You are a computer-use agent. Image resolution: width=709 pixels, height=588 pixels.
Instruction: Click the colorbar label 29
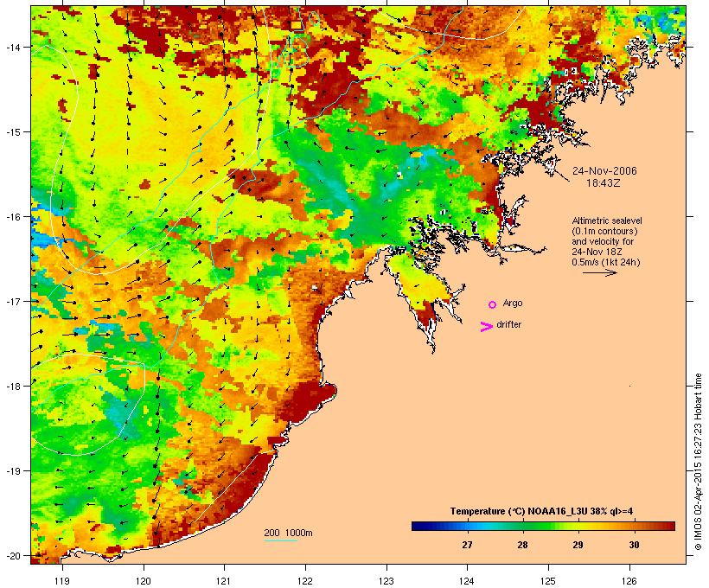click(x=578, y=545)
